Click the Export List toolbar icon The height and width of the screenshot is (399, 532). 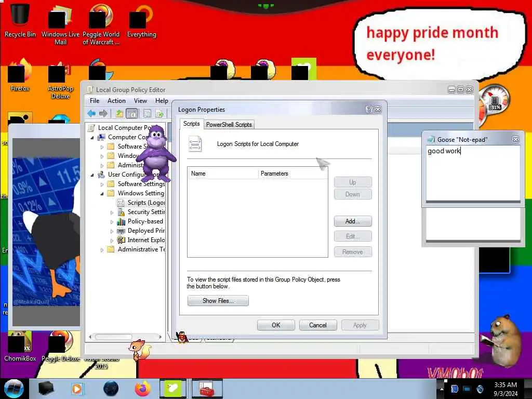[159, 114]
